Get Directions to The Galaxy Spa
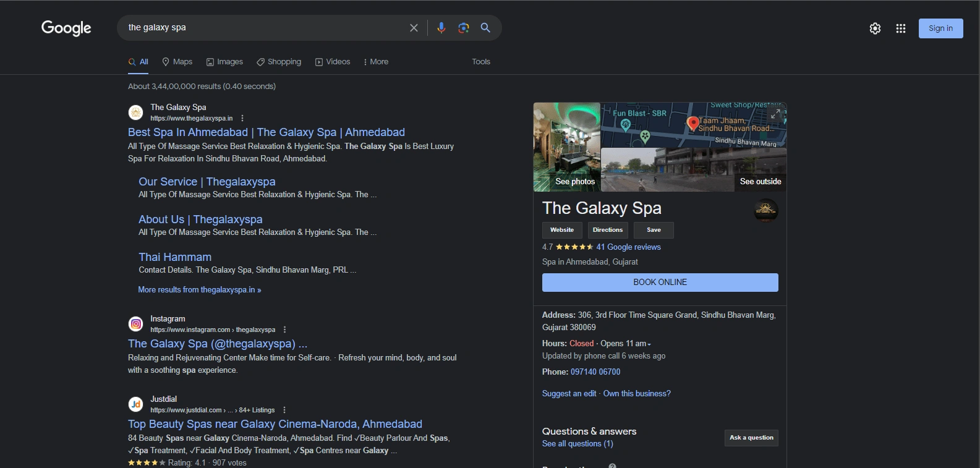980x468 pixels. tap(608, 230)
